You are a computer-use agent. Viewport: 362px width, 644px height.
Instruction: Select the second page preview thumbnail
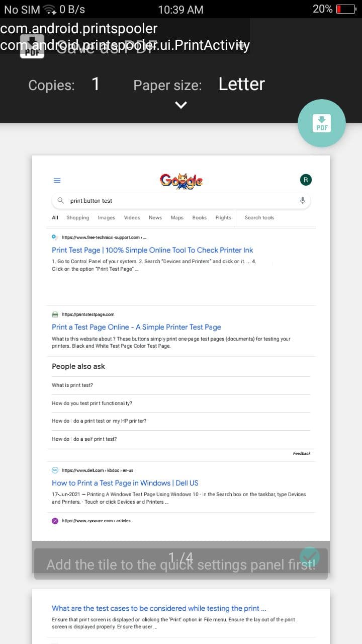tap(181, 617)
